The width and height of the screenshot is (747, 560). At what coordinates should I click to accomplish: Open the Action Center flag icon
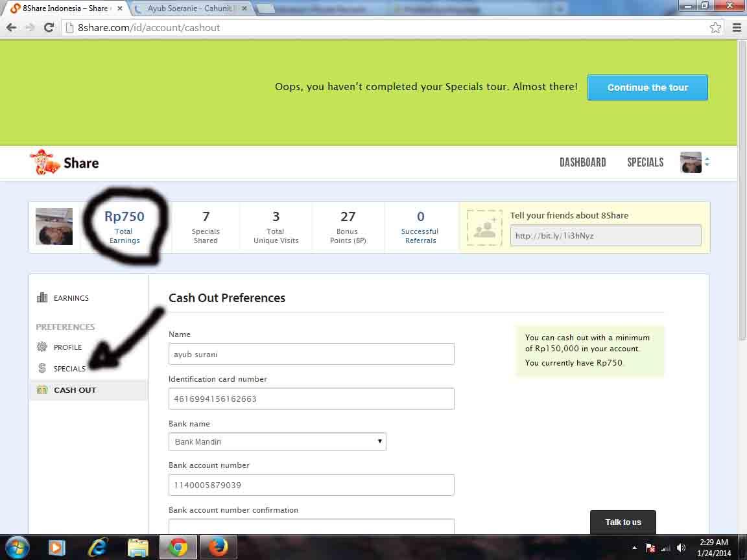tap(650, 548)
